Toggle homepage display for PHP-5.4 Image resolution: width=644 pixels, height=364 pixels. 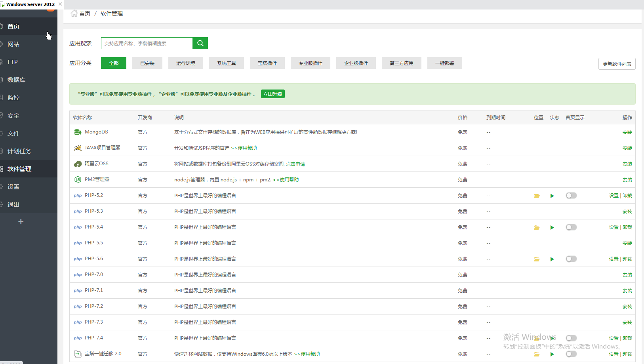[x=571, y=227]
